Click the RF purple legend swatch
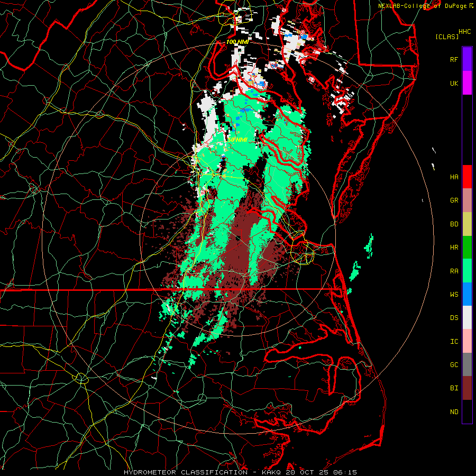 click(467, 59)
